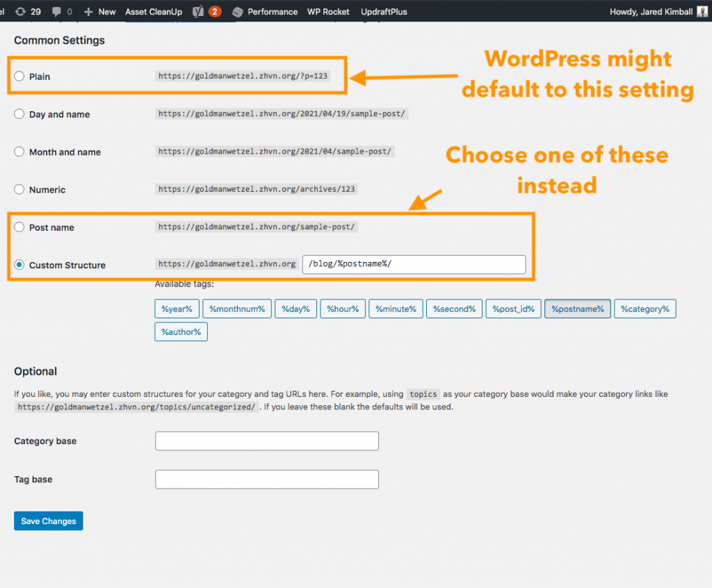
Task: Focus the Tag base input field
Action: pos(267,479)
